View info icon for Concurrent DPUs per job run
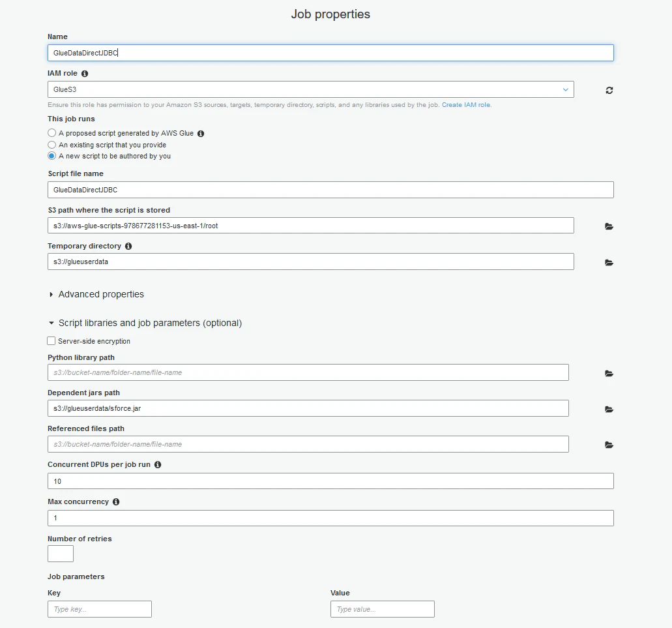 click(158, 465)
